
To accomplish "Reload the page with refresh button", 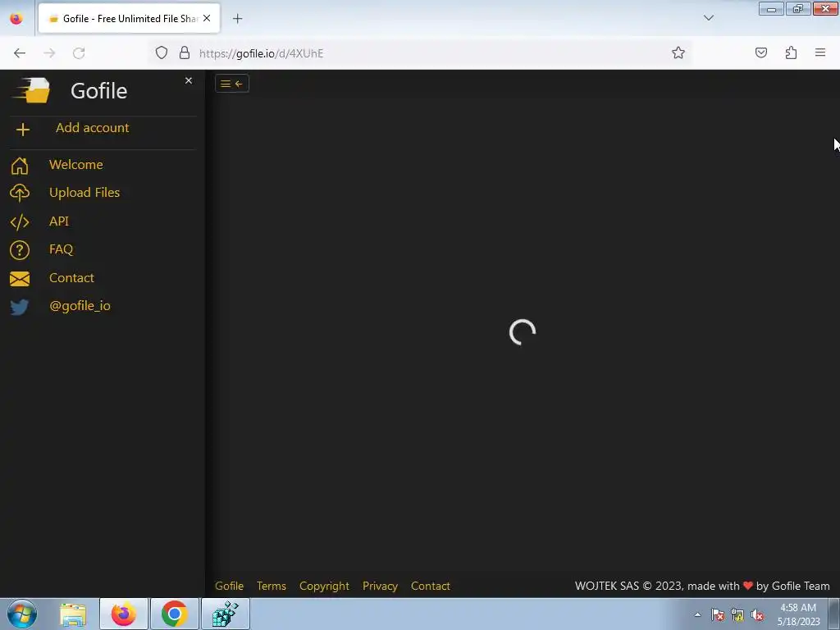I will pyautogui.click(x=79, y=53).
